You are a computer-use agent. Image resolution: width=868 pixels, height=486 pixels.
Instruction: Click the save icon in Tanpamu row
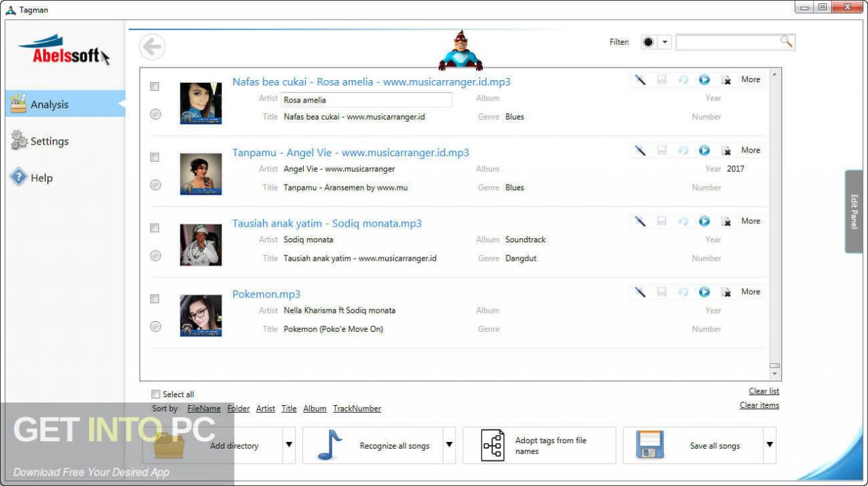coord(662,151)
